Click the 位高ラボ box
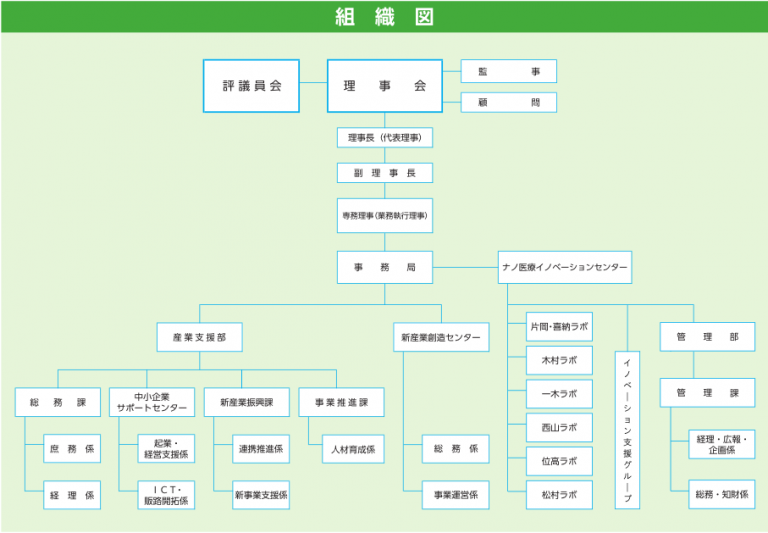Screen dimensions: 768x533 [559, 461]
